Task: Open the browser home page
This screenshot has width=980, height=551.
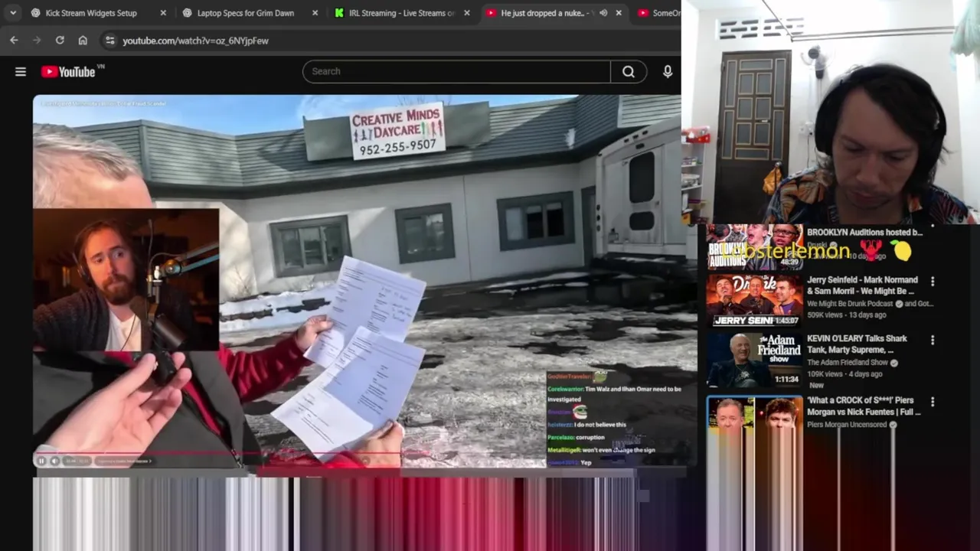Action: tap(83, 40)
